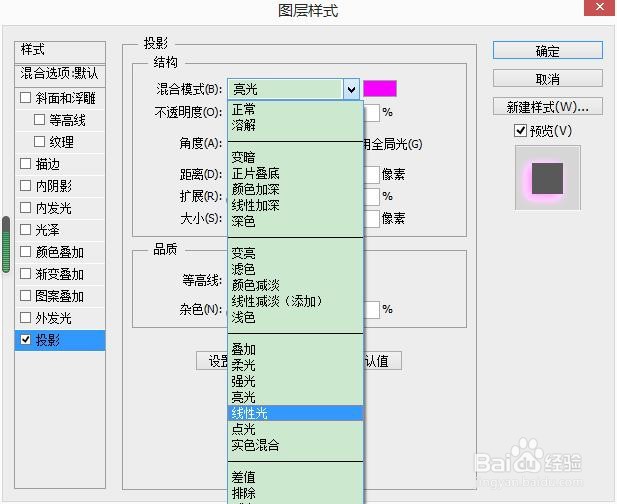Select 高光 in the dropdown list
Image resolution: width=617 pixels, height=504 pixels.
coord(295,397)
